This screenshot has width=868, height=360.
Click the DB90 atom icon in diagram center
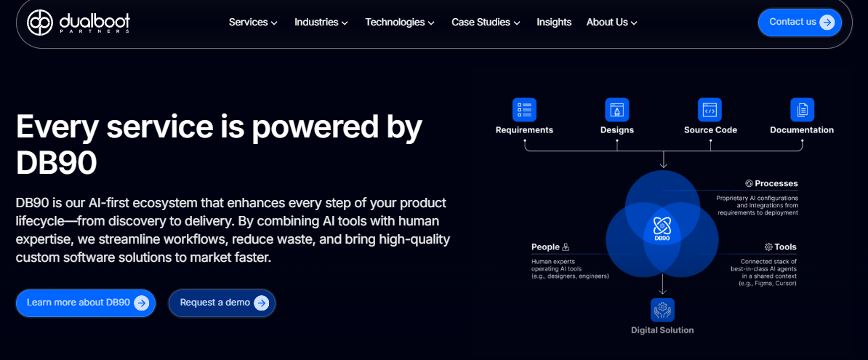(662, 225)
